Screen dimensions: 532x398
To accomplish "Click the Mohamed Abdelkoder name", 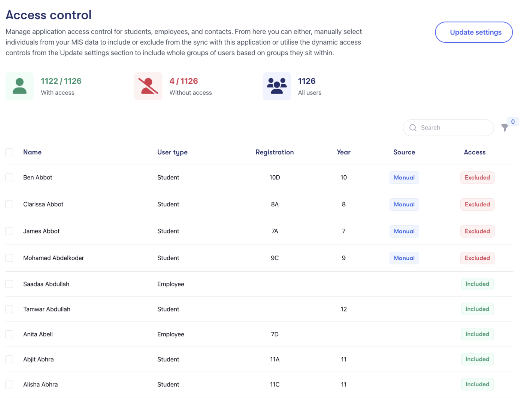I will pos(54,258).
